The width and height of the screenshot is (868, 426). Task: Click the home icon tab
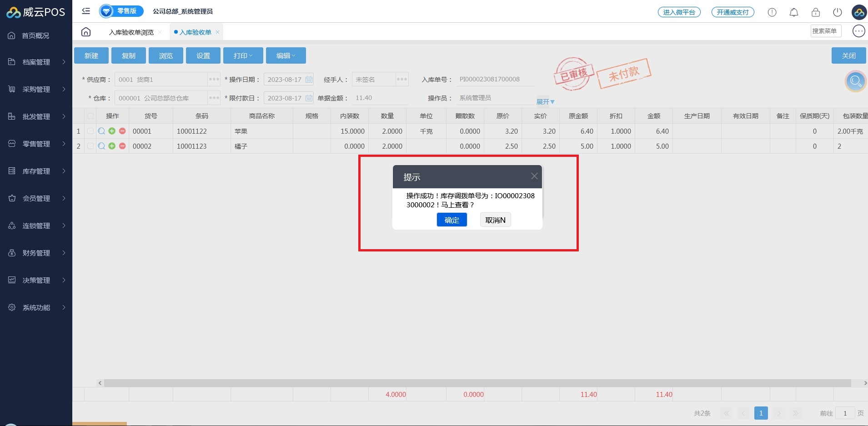[x=86, y=32]
